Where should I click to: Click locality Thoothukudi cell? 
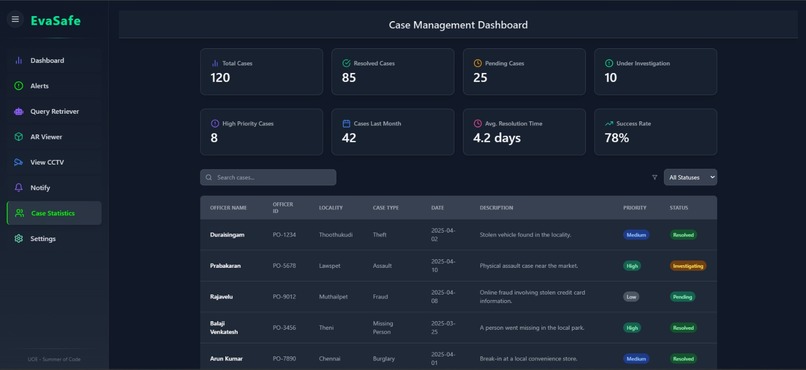[x=336, y=235]
